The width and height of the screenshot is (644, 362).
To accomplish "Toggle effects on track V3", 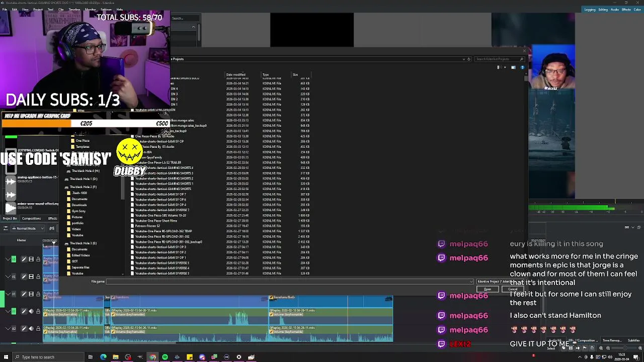I will (24, 259).
